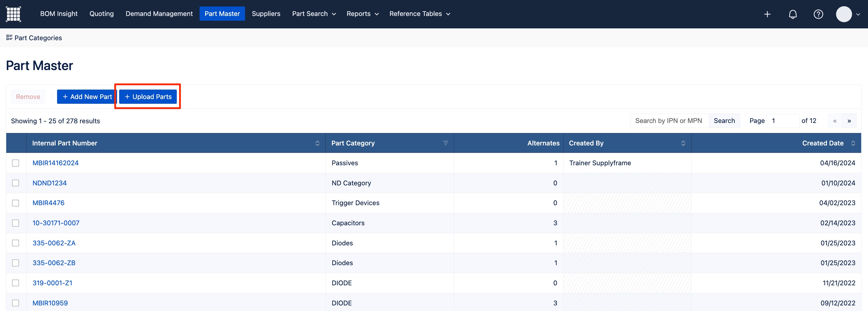Open Demand Management tab
This screenshot has height=311, width=868.
pyautogui.click(x=159, y=14)
